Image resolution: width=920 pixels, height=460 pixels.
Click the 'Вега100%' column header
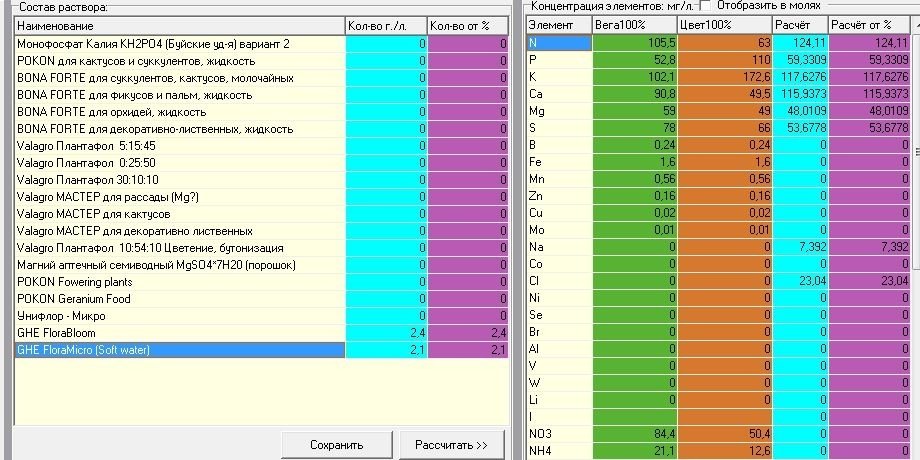coord(634,25)
